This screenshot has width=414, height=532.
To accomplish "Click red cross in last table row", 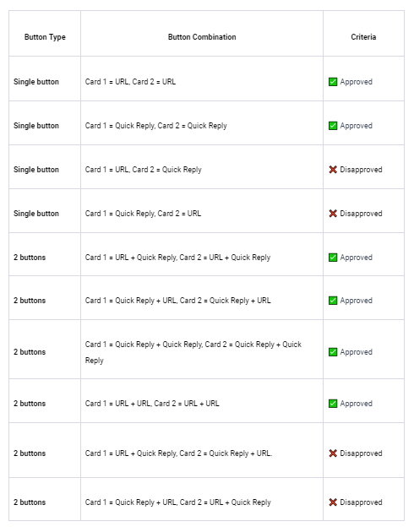I will click(x=333, y=502).
